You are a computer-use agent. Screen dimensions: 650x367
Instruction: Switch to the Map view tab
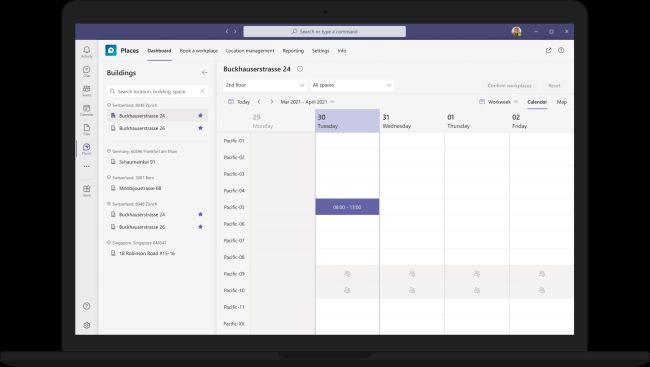coord(562,102)
